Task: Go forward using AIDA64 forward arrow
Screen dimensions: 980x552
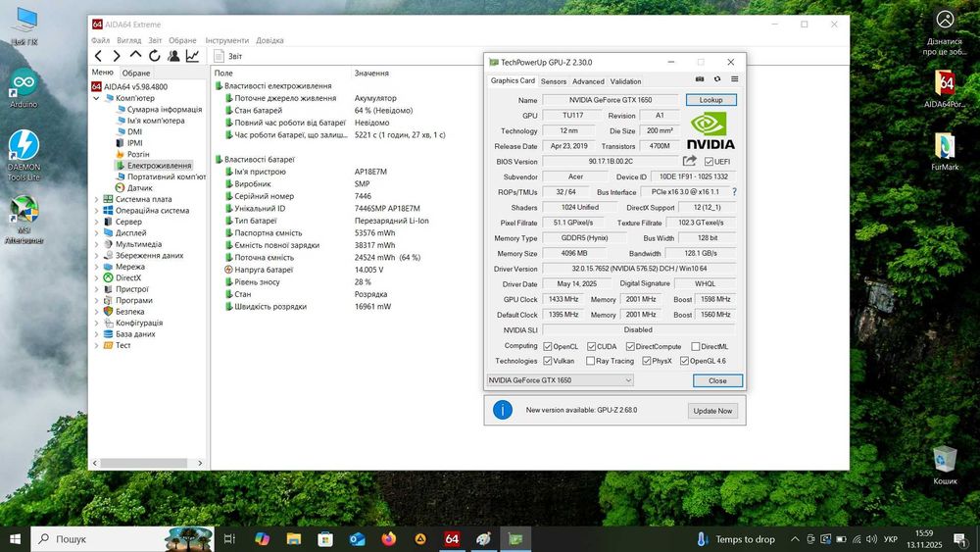Action: pos(117,56)
